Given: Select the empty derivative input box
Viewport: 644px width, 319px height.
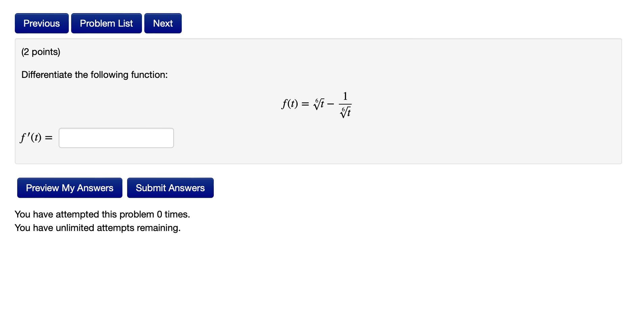Looking at the screenshot, I should [x=116, y=138].
